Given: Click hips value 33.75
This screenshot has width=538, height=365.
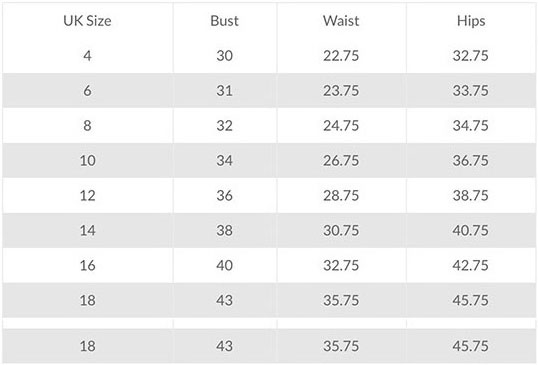Looking at the screenshot, I should coord(470,91).
